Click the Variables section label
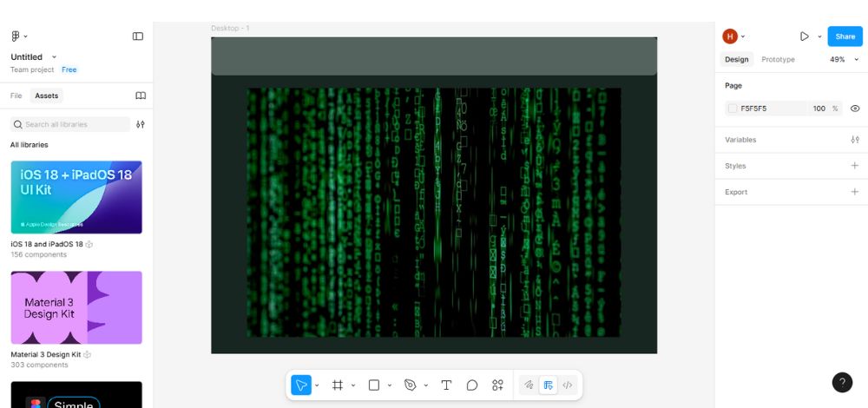 point(740,140)
